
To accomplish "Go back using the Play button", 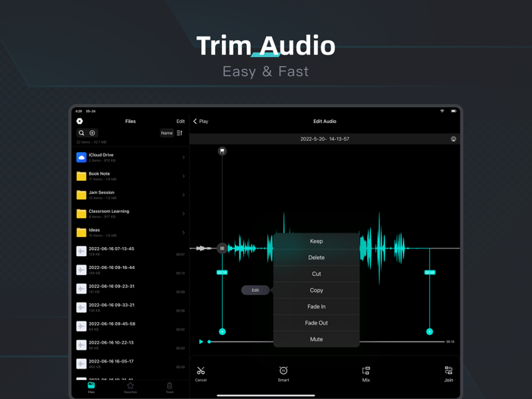I will click(x=201, y=121).
